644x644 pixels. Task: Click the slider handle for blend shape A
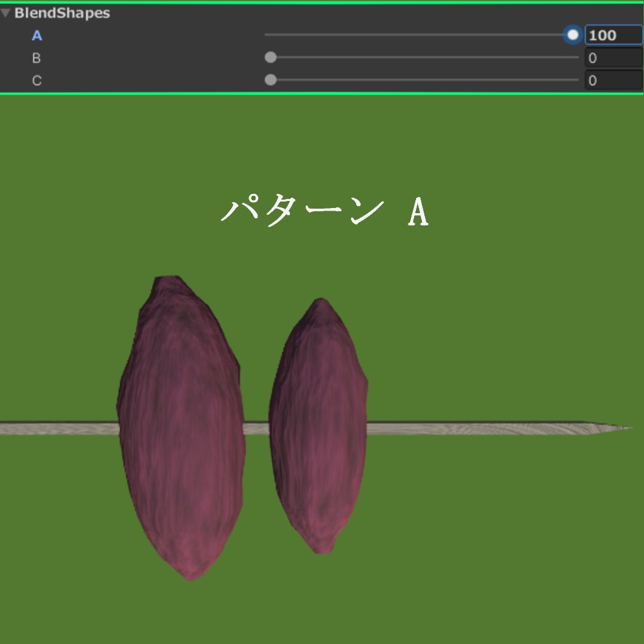572,35
